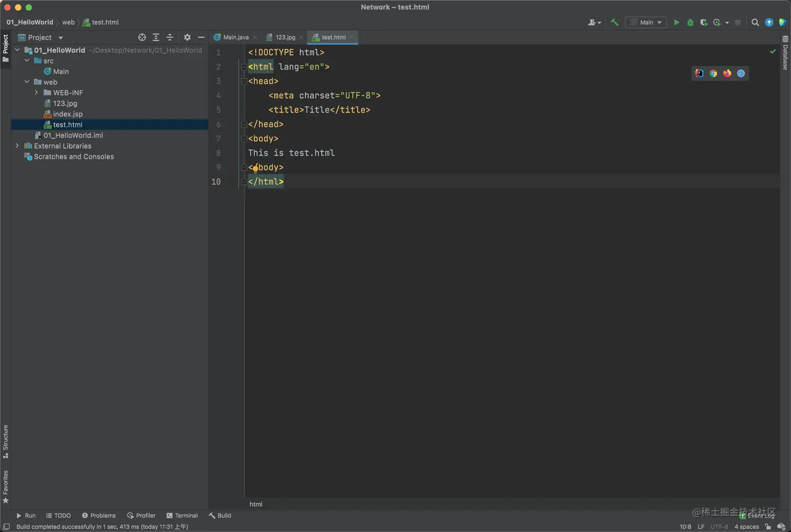Collapse the src folder
This screenshot has width=791, height=532.
click(x=27, y=61)
